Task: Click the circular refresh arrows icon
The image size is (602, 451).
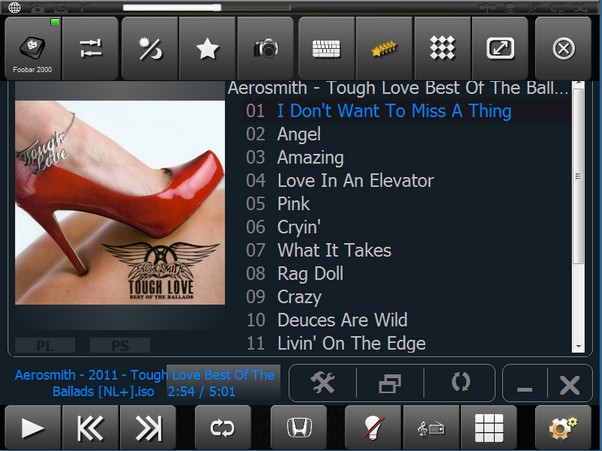Action: 460,382
